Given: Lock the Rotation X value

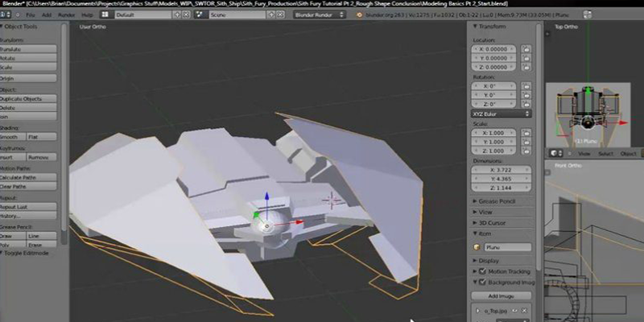Looking at the screenshot, I should 526,86.
